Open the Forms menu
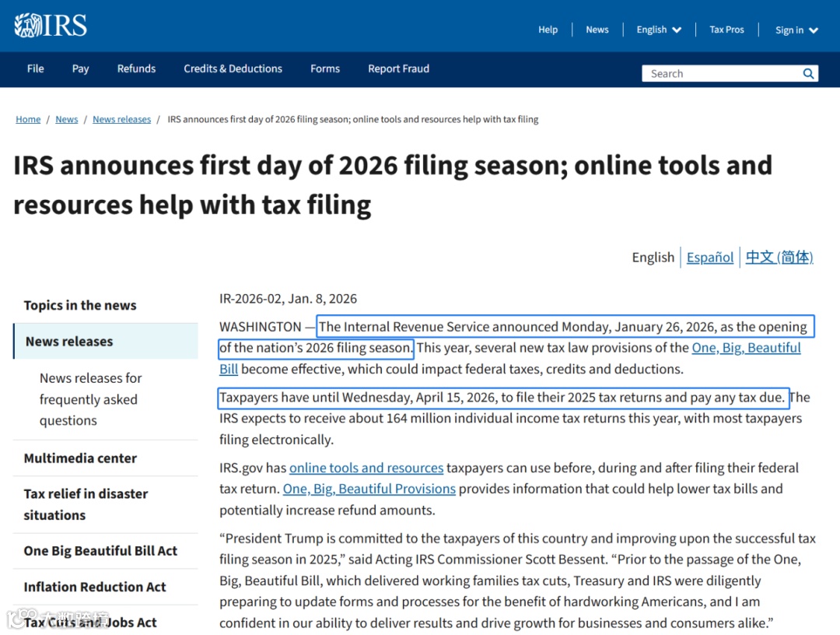Viewport: 840px width, 635px height. [x=324, y=68]
